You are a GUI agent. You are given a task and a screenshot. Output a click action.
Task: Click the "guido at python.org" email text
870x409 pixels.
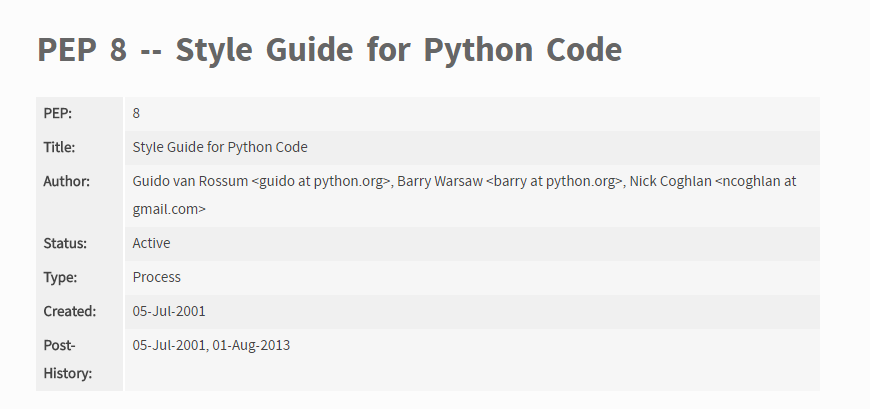click(x=320, y=181)
